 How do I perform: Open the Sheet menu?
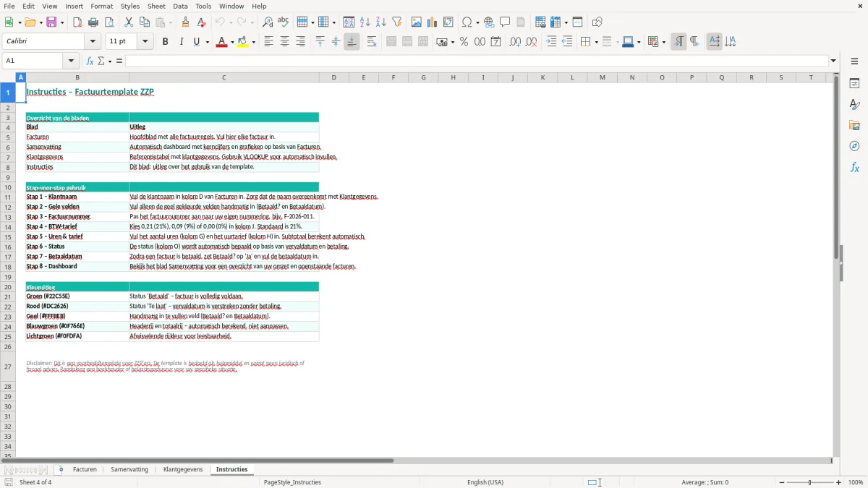pos(156,6)
